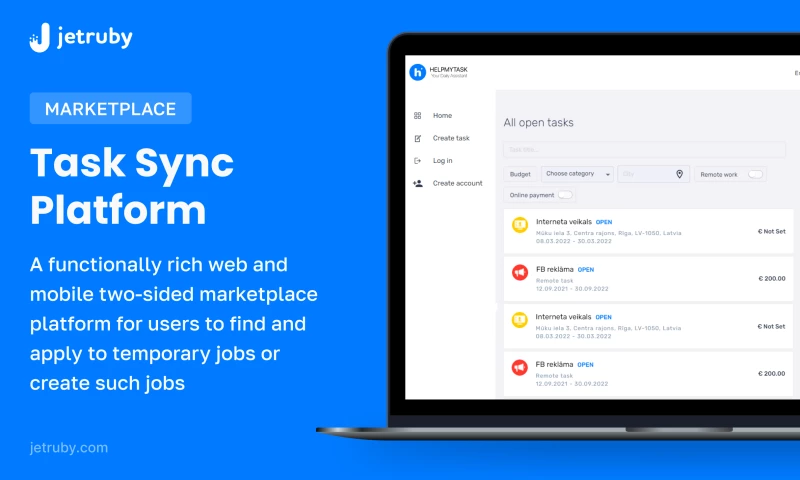Open the jetruby.com link
This screenshot has width=800, height=480.
click(69, 448)
